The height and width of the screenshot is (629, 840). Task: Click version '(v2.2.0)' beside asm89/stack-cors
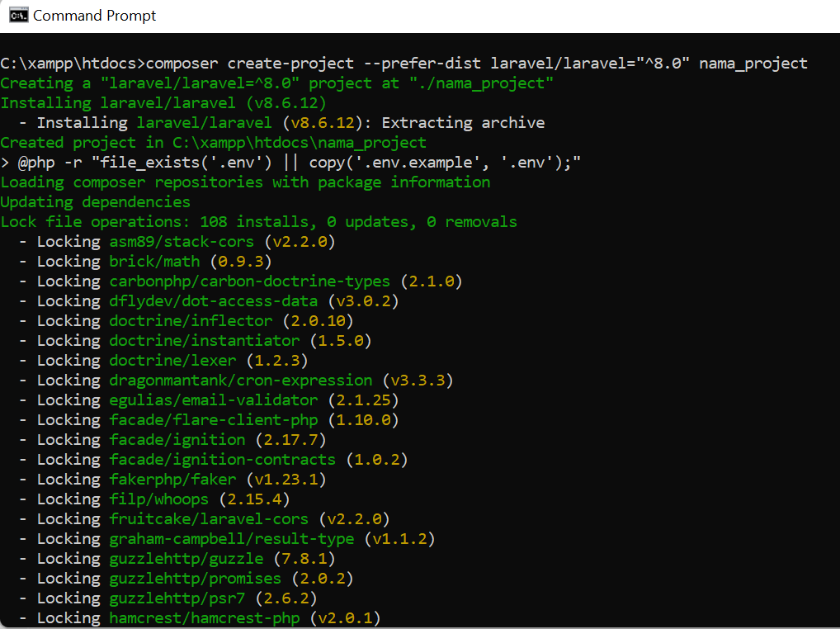coord(300,242)
